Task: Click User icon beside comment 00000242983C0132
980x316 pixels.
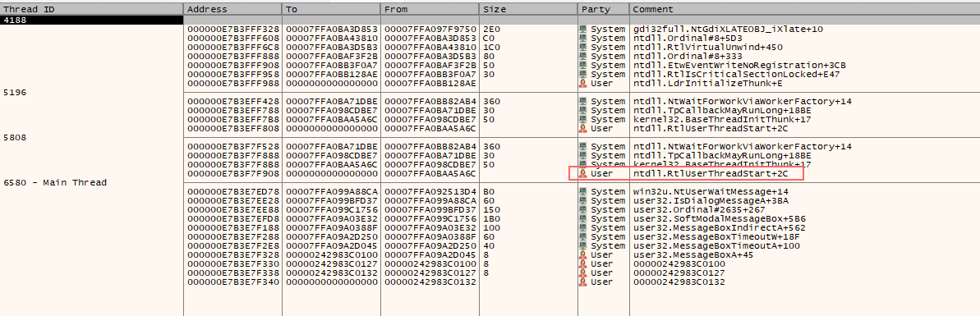Action: click(584, 282)
